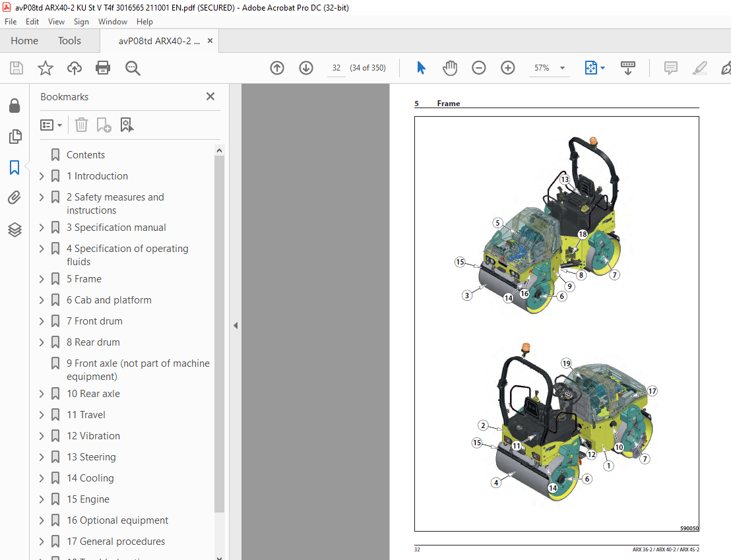Go to the 14 Cooling bookmark
This screenshot has width=731, height=560.
(x=90, y=478)
